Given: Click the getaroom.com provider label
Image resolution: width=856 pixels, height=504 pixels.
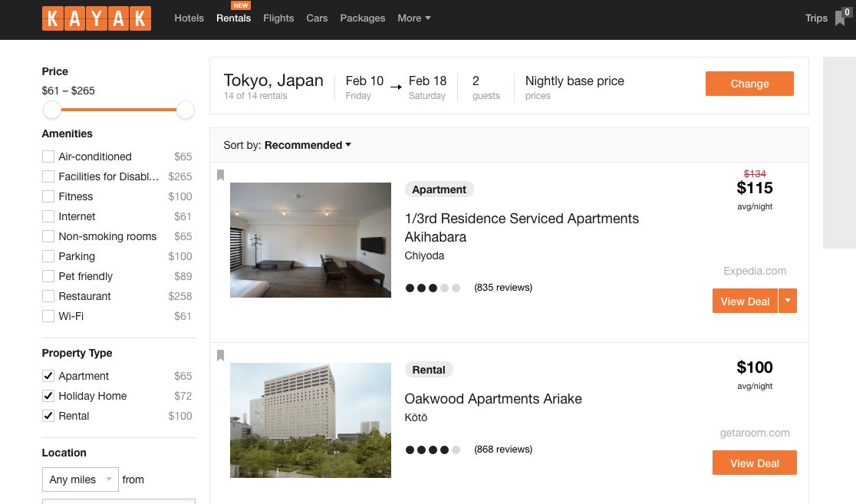Looking at the screenshot, I should tap(755, 433).
